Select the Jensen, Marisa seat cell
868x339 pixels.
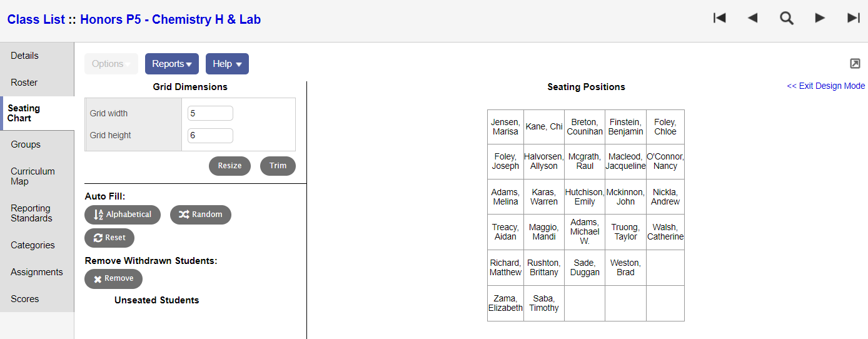[505, 127]
